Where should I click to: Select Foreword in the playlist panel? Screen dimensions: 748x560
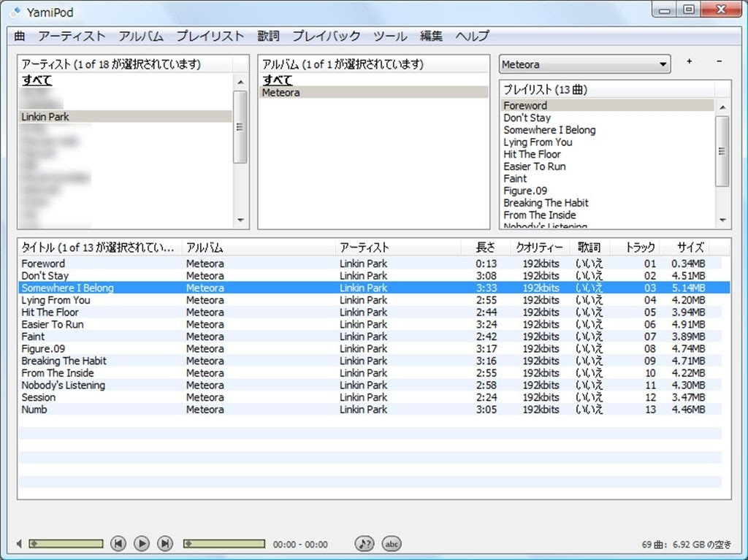click(x=607, y=105)
